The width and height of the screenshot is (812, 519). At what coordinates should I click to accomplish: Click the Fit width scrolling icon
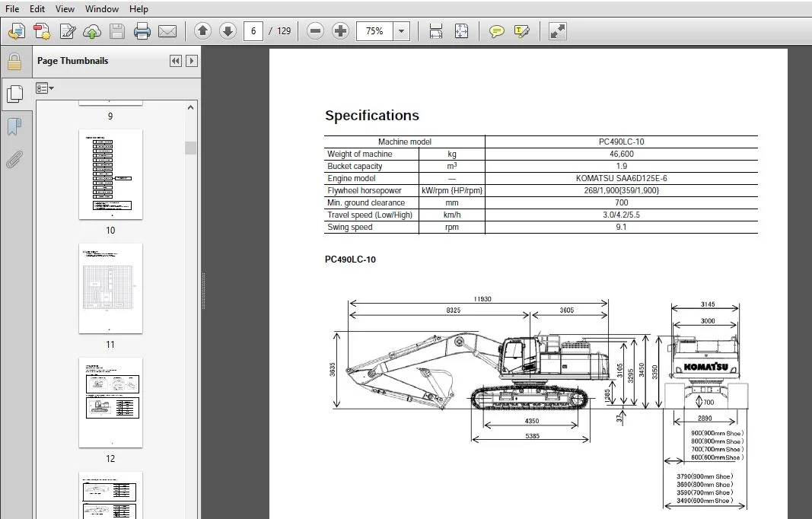tap(436, 31)
